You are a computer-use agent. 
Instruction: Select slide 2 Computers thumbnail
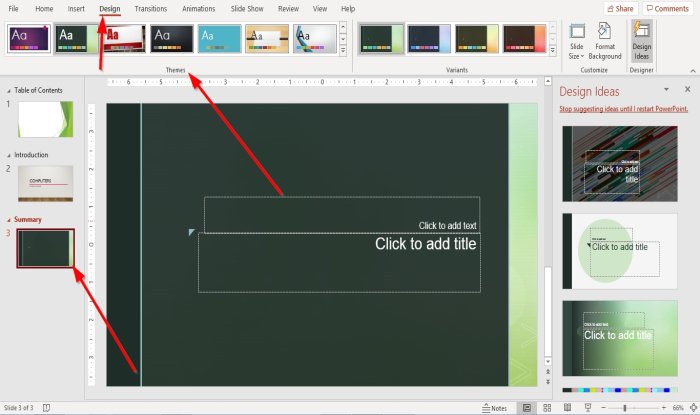tap(46, 183)
